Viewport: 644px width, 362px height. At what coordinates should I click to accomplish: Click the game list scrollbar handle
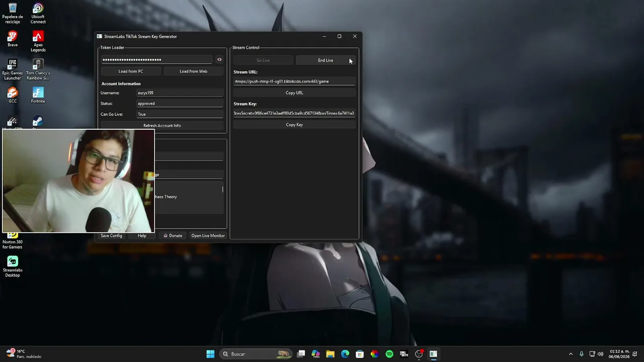tap(222, 189)
